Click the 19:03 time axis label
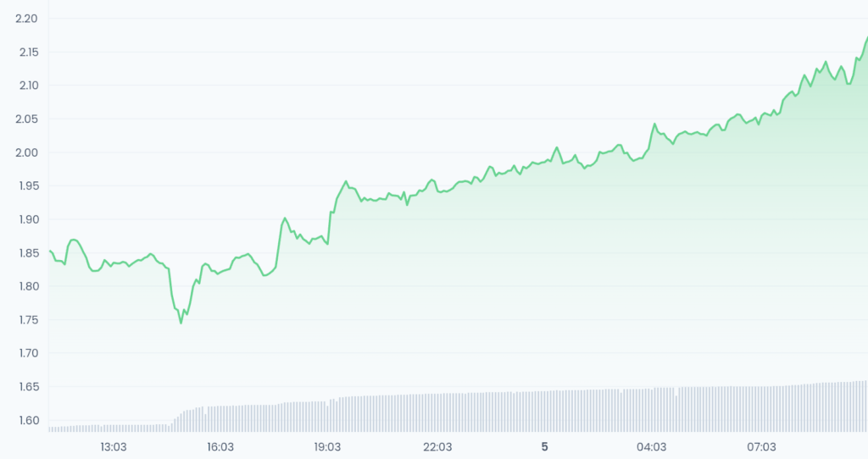 pos(328,447)
